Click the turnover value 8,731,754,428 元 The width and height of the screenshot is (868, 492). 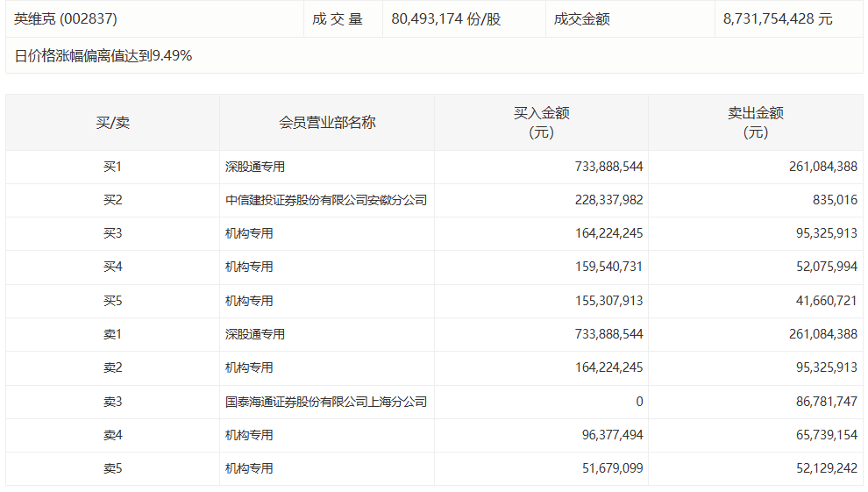click(x=778, y=18)
